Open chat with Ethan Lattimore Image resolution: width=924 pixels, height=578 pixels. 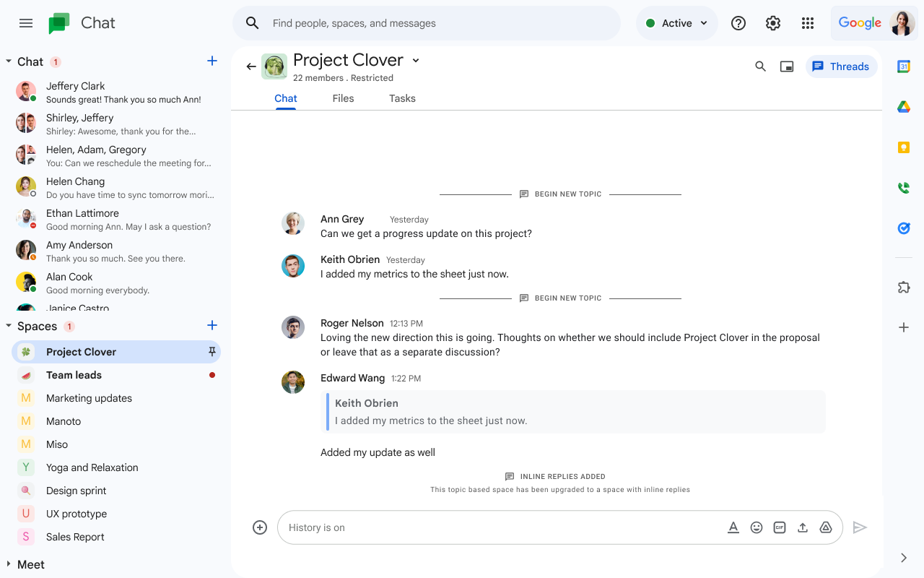[x=115, y=220]
